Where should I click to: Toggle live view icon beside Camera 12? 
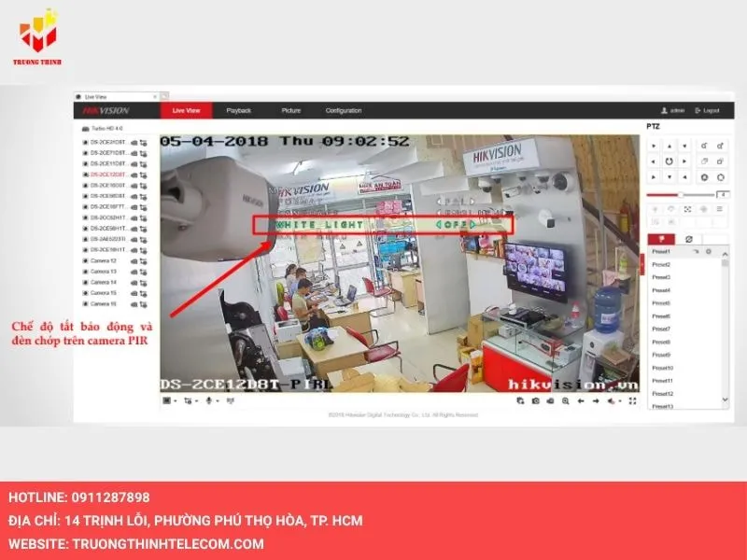[x=134, y=260]
